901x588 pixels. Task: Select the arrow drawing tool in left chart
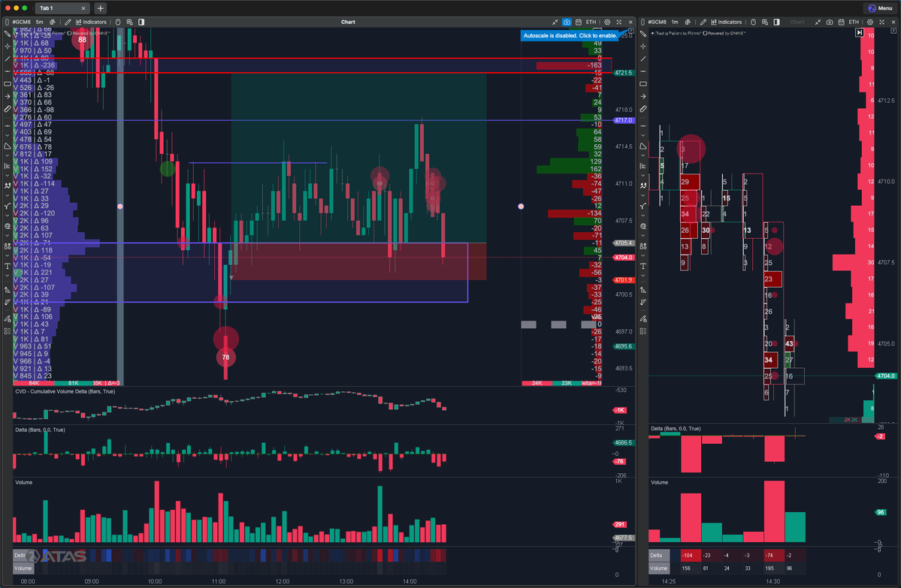[7, 96]
